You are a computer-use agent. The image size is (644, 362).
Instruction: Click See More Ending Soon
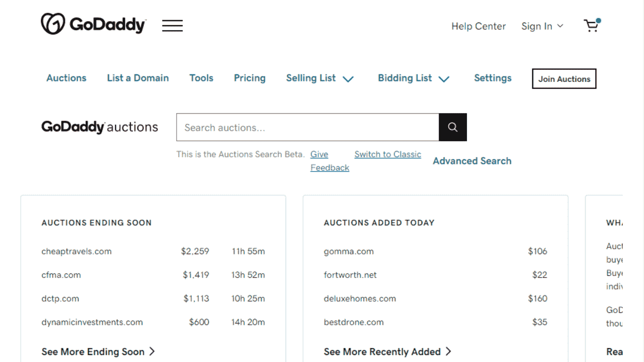pyautogui.click(x=98, y=352)
